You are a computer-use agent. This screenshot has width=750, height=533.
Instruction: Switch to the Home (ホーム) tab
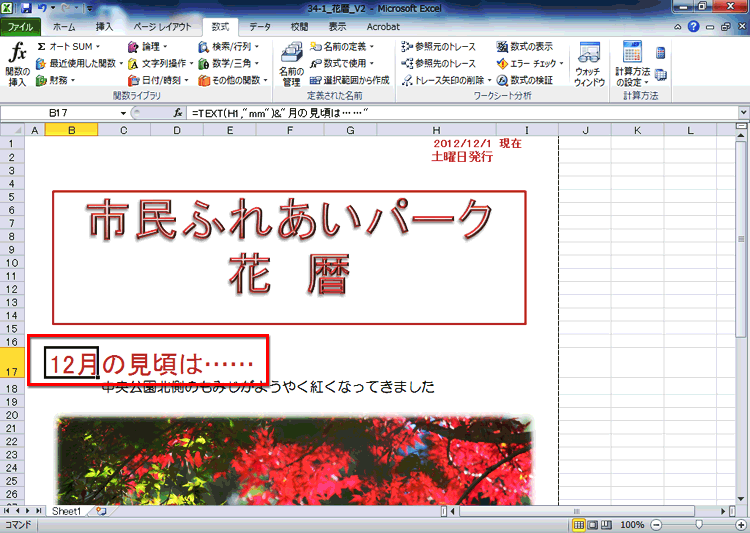point(64,27)
